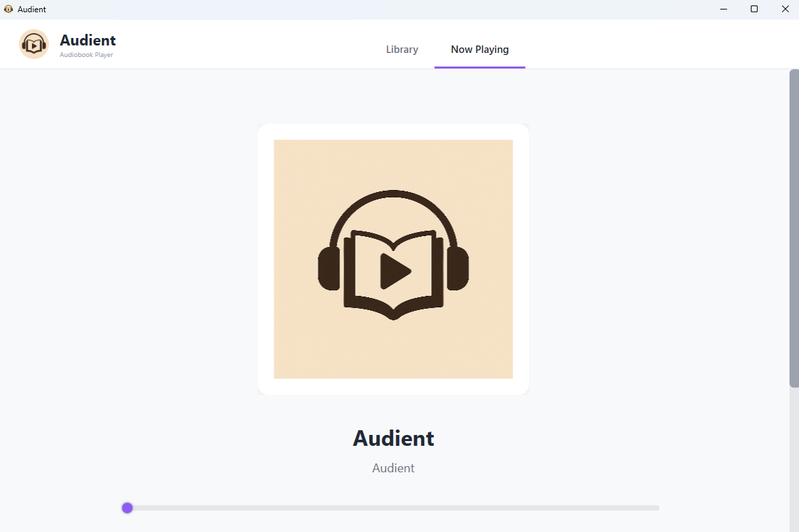
Task: Switch to the Now Playing tab
Action: (x=480, y=49)
